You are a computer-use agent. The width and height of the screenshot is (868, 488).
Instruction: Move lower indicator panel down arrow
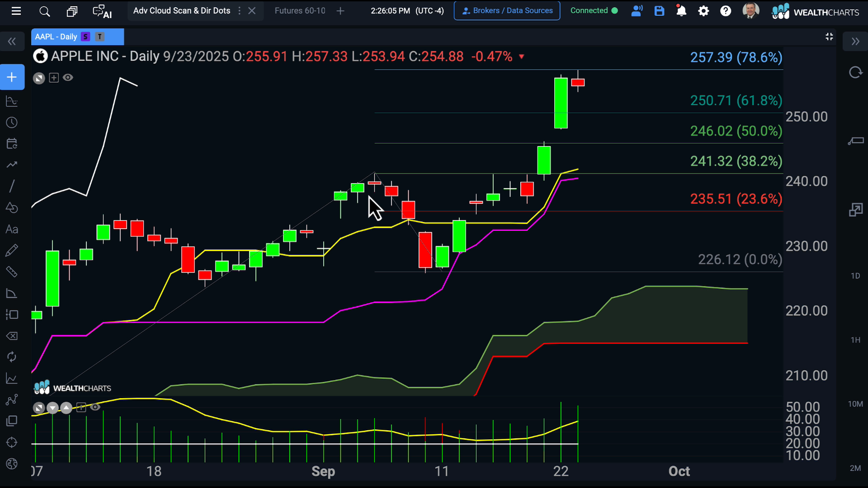click(53, 408)
